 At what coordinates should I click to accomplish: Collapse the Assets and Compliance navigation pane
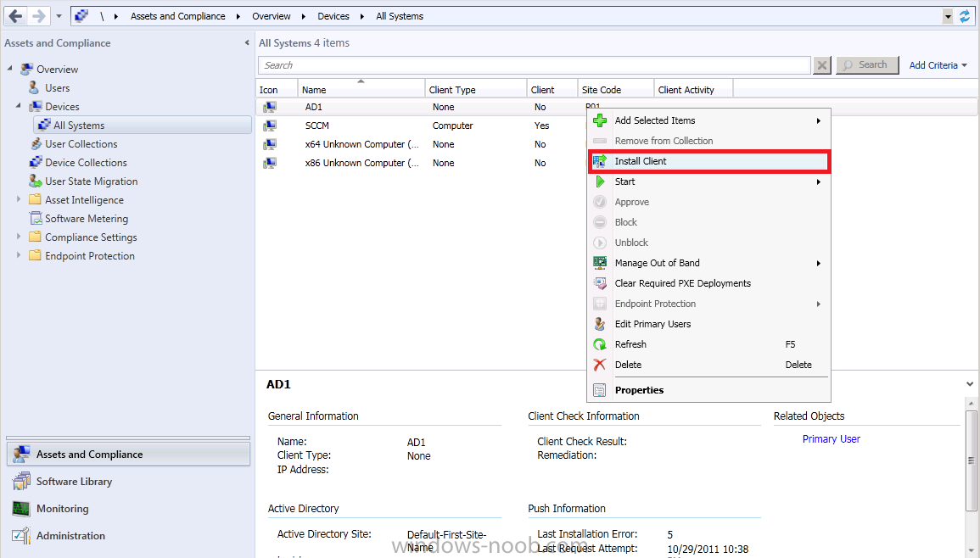click(x=247, y=43)
